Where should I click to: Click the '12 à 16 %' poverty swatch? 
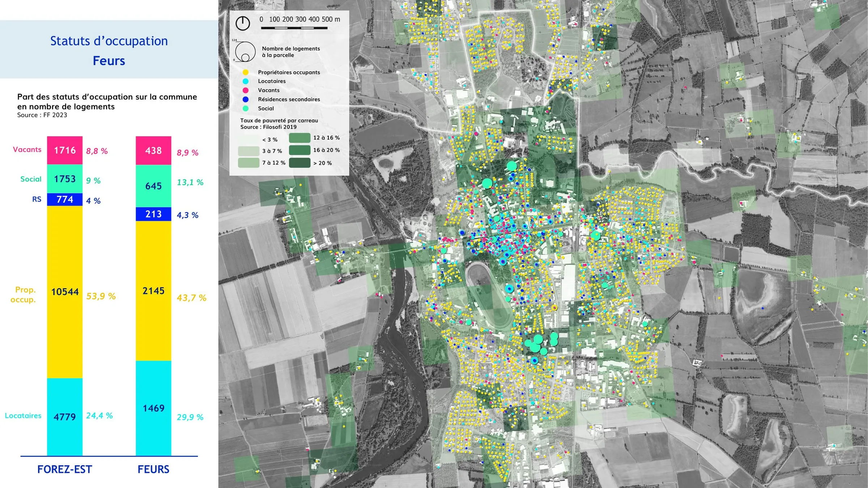click(x=300, y=138)
